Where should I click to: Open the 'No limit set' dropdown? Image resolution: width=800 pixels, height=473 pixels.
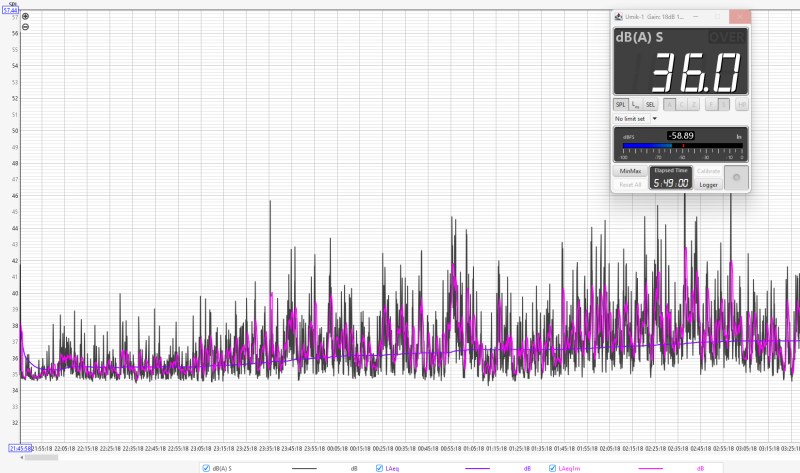tap(654, 119)
